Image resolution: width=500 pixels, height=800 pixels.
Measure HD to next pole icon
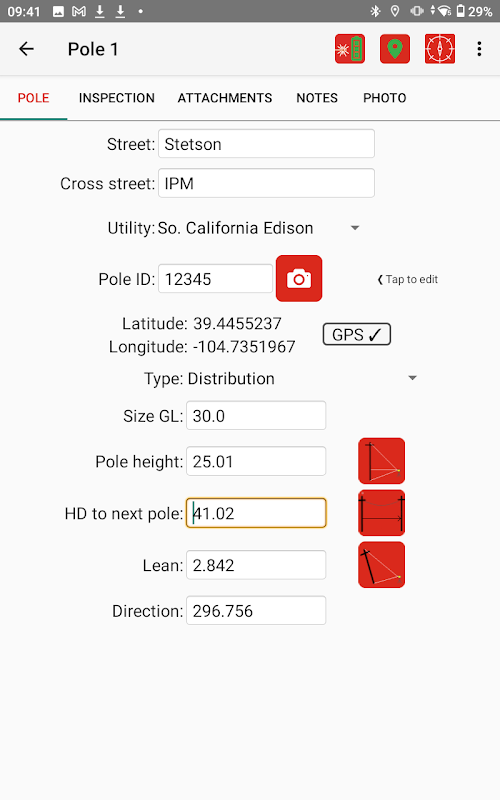[x=382, y=513]
